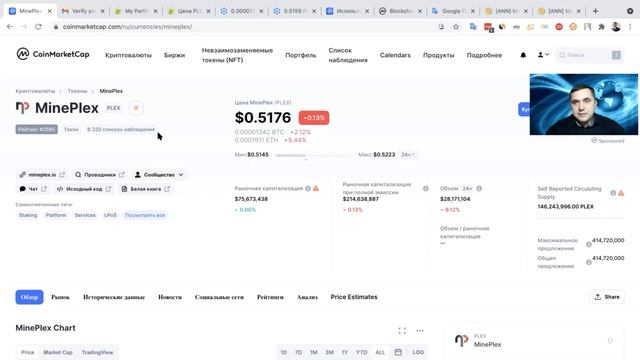Click circulating supply info icon
640x360 pixels.
coord(613,193)
